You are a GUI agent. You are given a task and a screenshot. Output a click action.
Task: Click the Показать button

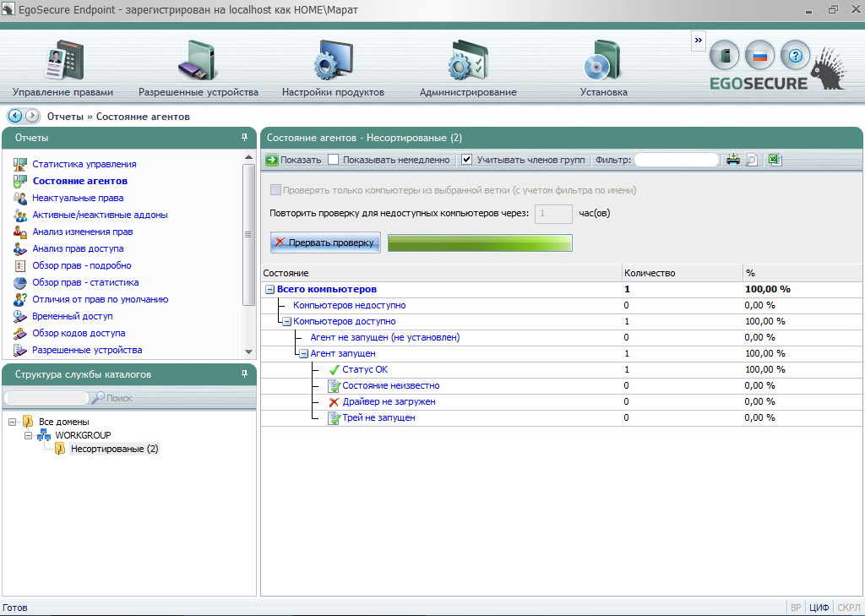293,160
